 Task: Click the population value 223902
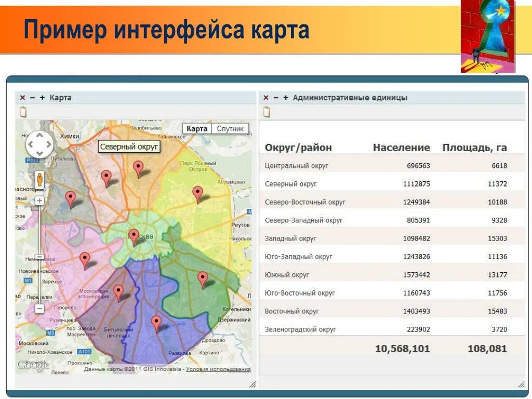[x=418, y=329]
